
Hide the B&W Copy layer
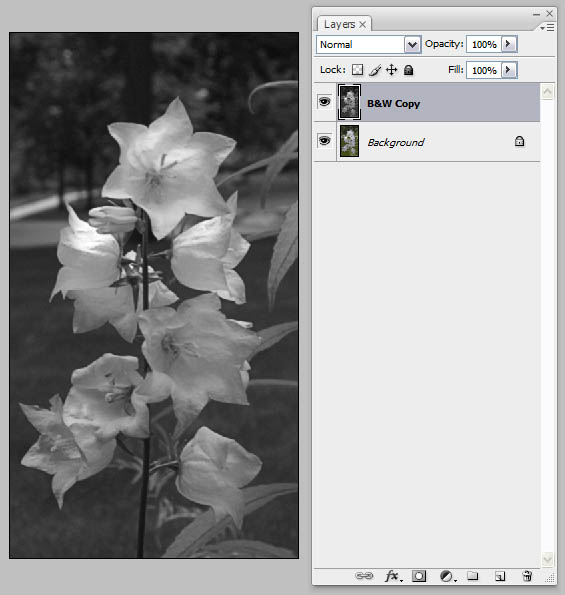324,102
